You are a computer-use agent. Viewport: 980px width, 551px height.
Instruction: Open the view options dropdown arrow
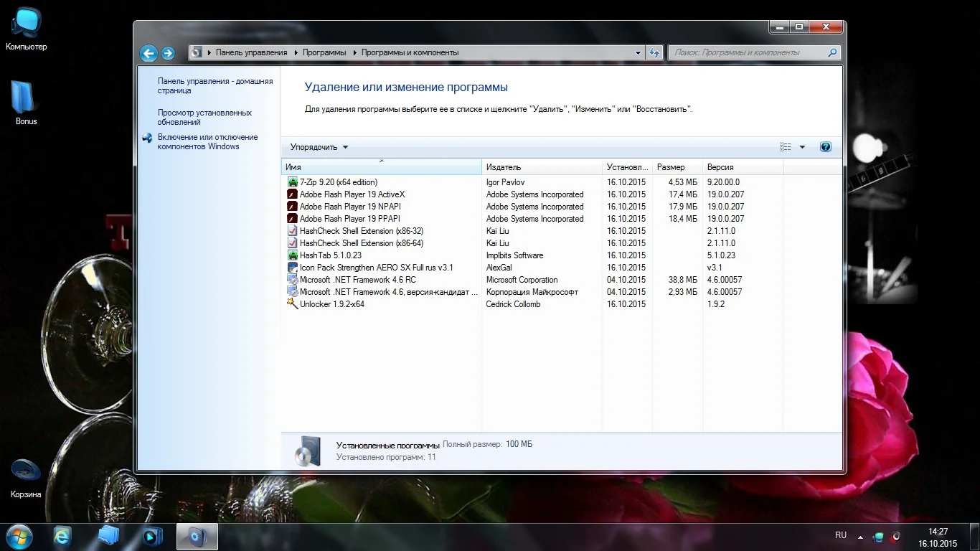(x=802, y=147)
